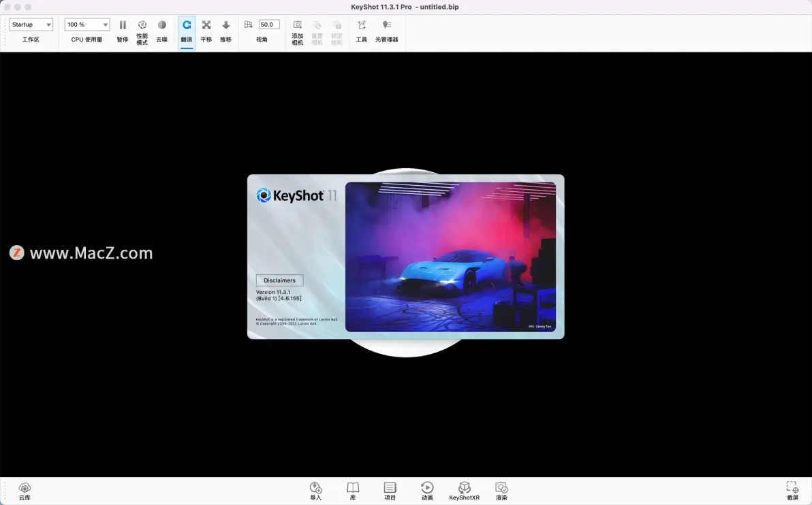Click the 导入 import icon

315,488
